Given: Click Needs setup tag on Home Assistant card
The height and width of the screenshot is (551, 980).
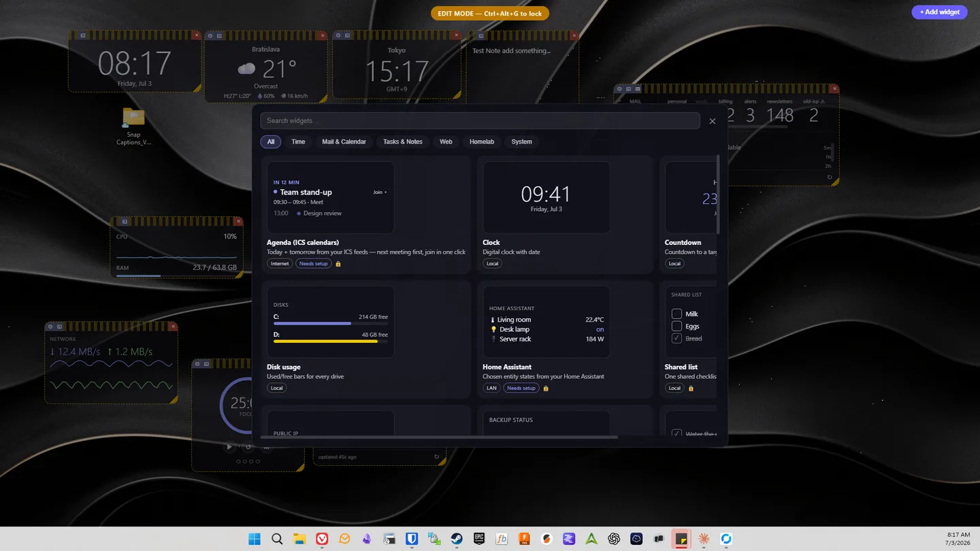Looking at the screenshot, I should click(x=521, y=388).
